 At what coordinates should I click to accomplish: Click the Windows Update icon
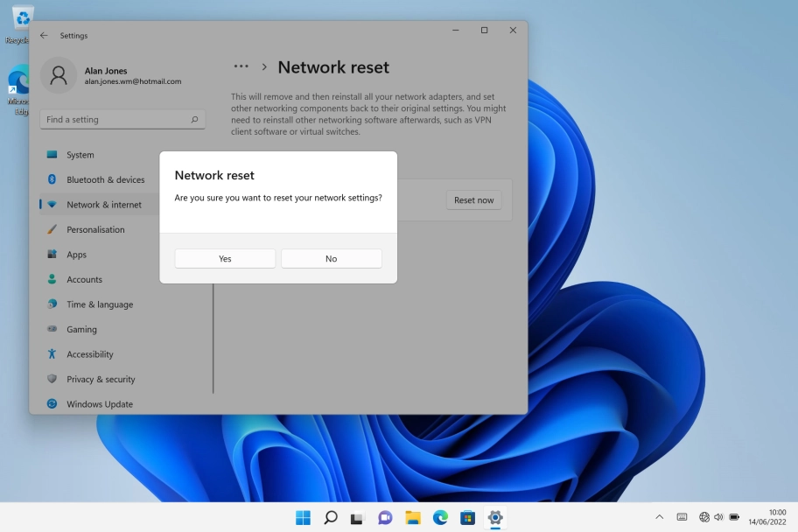[54, 403]
